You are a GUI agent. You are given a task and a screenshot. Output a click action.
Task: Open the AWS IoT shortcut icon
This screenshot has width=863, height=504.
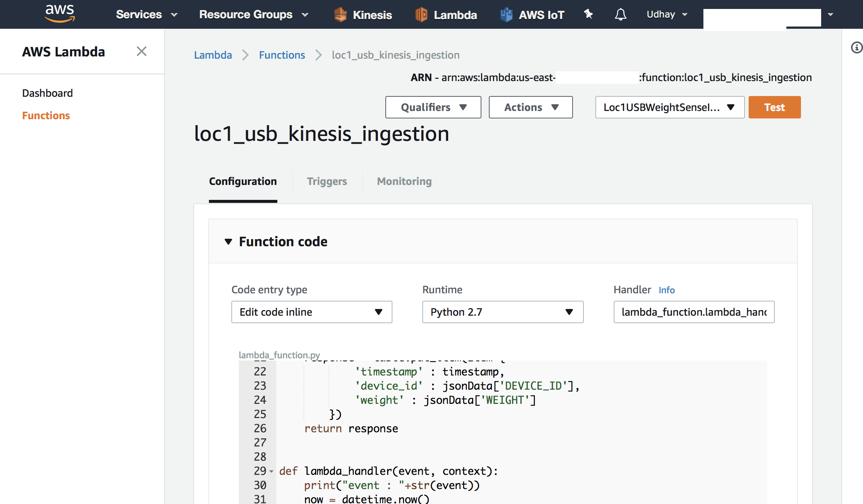(x=506, y=15)
